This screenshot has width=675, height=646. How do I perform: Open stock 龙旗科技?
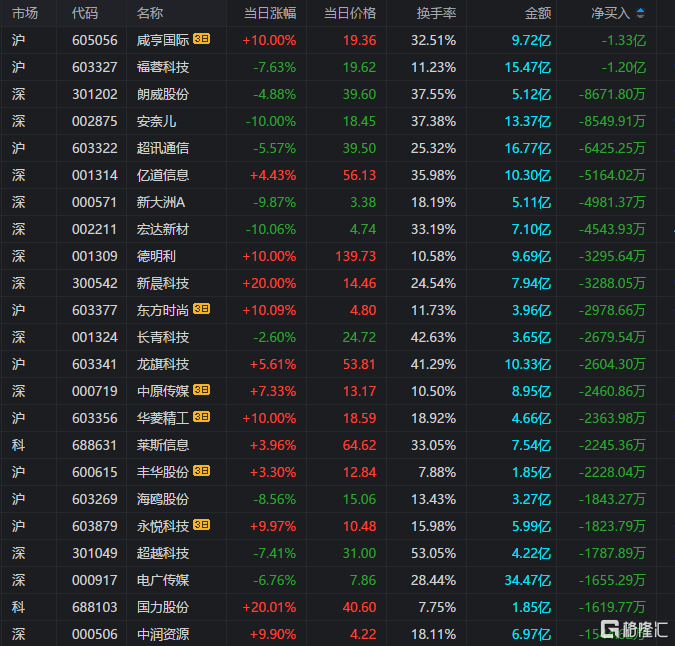(163, 364)
